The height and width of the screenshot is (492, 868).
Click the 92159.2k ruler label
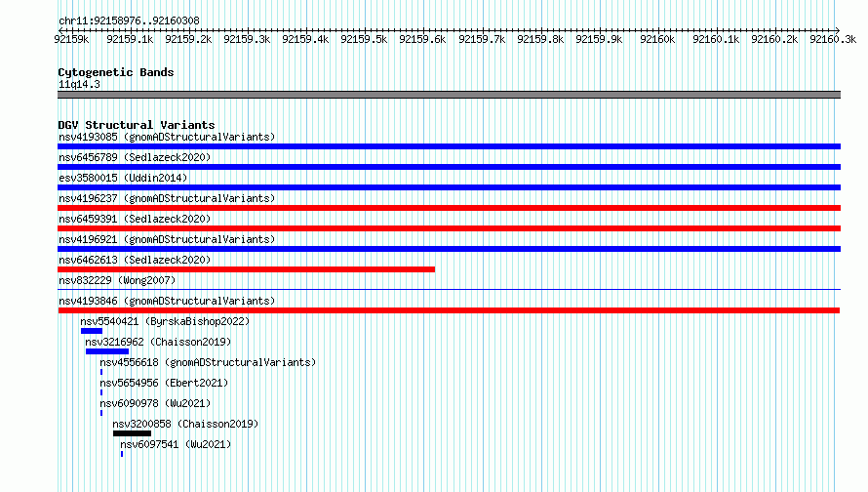tap(188, 39)
